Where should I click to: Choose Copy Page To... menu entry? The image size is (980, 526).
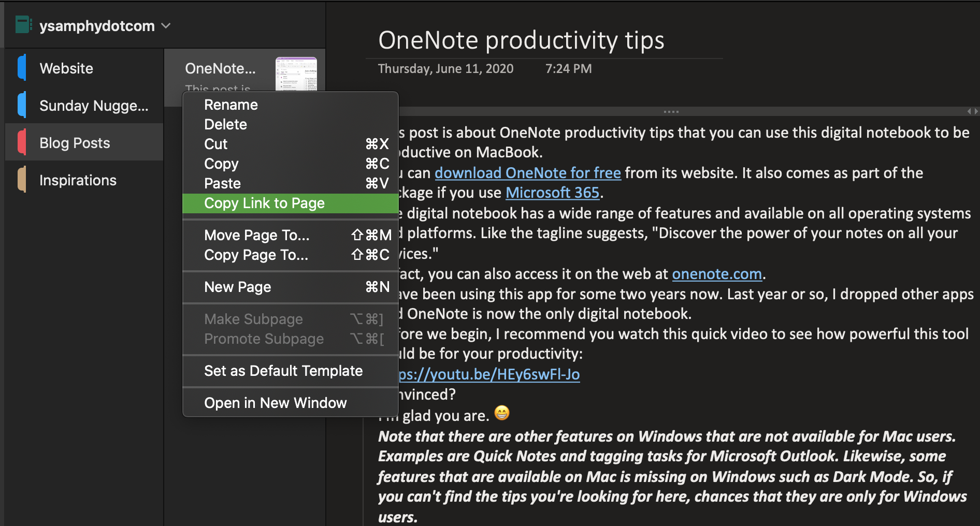coord(291,255)
